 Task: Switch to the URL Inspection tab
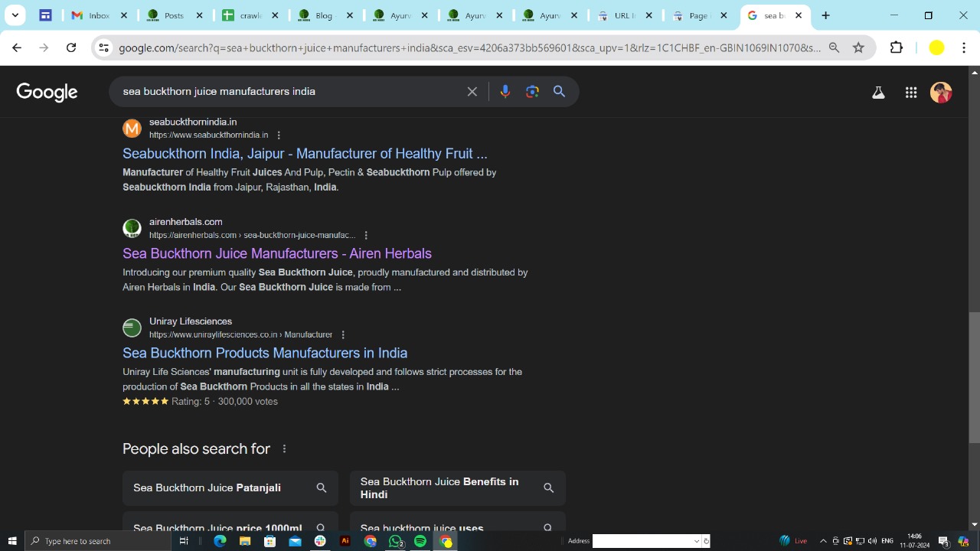click(x=626, y=15)
